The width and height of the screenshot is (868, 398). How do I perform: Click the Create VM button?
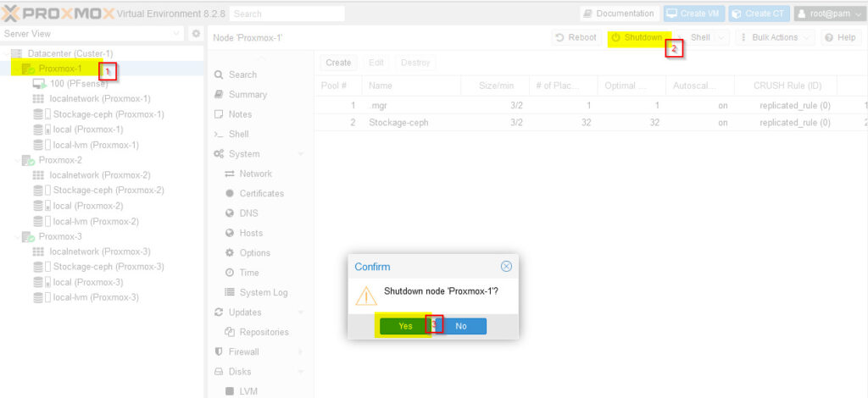tap(694, 14)
